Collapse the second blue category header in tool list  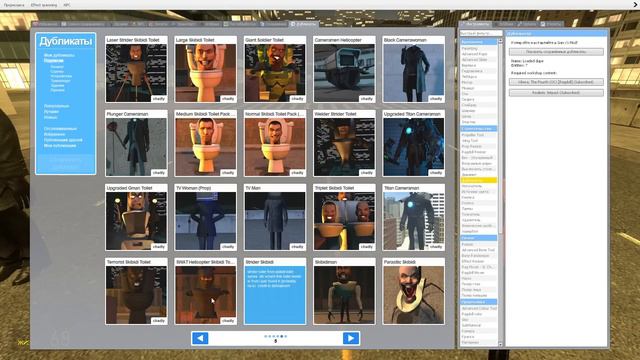coord(478,129)
